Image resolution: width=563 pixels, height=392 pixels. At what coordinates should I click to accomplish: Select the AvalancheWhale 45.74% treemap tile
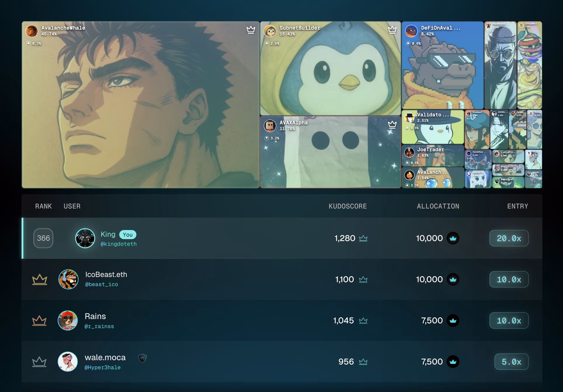(x=141, y=105)
